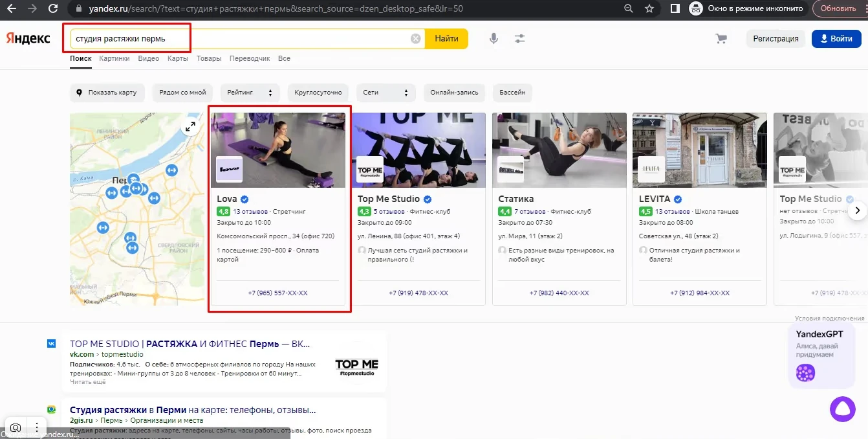
Task: Open Студия растяжки в Перми 2gis result
Action: pyautogui.click(x=193, y=410)
